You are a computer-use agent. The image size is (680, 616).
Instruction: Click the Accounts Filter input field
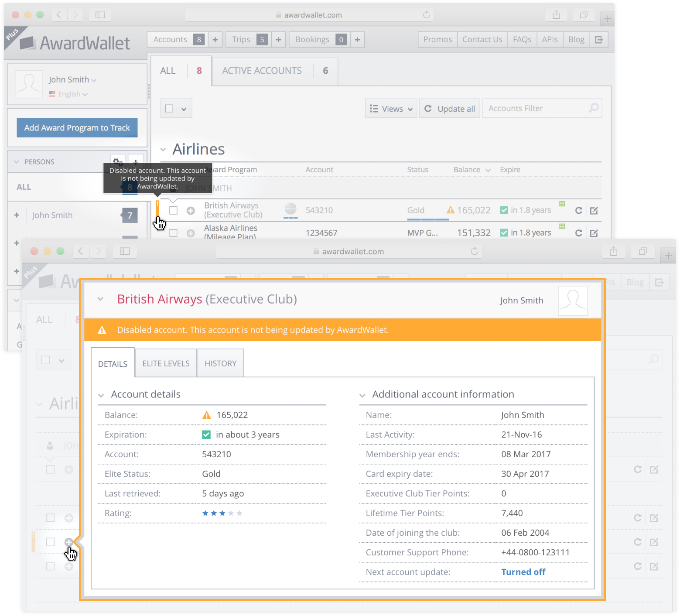coord(542,108)
